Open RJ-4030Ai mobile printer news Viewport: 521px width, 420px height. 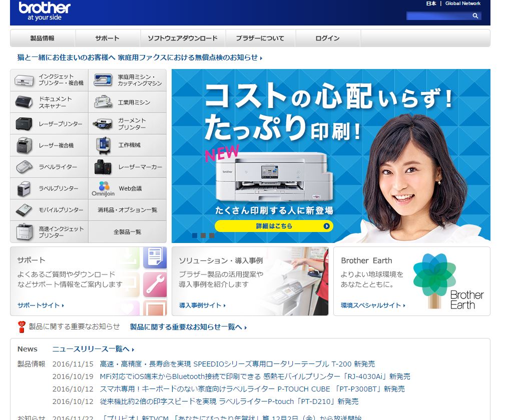click(255, 376)
